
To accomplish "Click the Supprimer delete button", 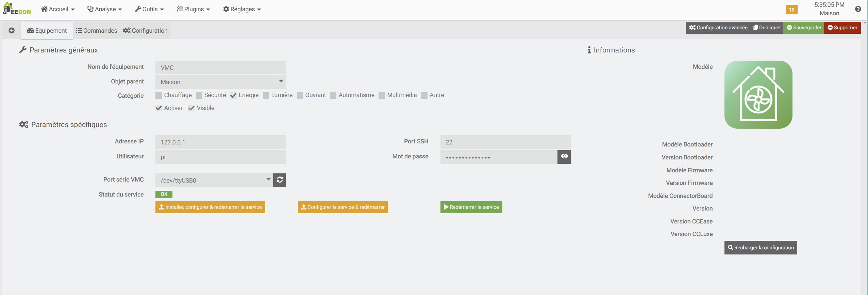I will (842, 28).
